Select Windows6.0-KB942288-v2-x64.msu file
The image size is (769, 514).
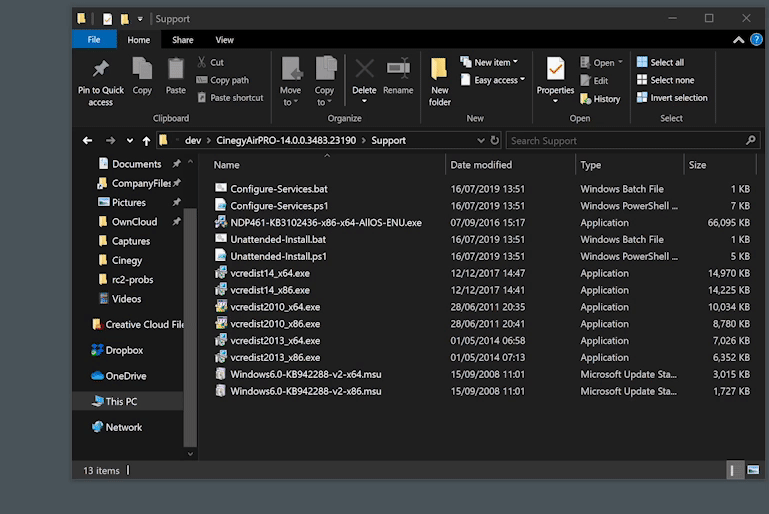click(306, 374)
